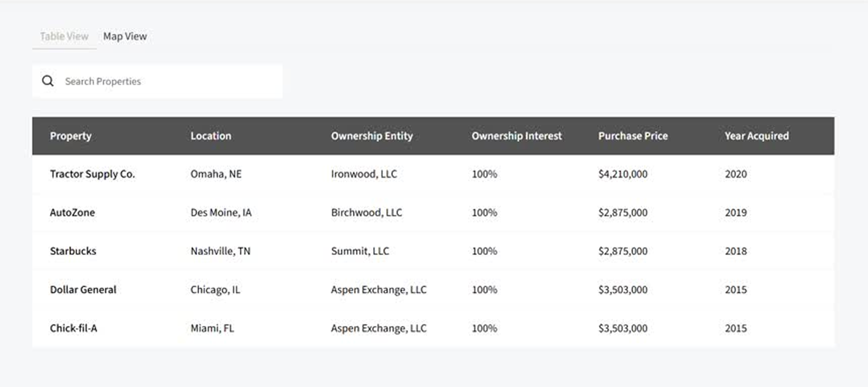Screen dimensions: 868x387
Task: Select the Nashville, TN location cell
Action: click(x=221, y=251)
